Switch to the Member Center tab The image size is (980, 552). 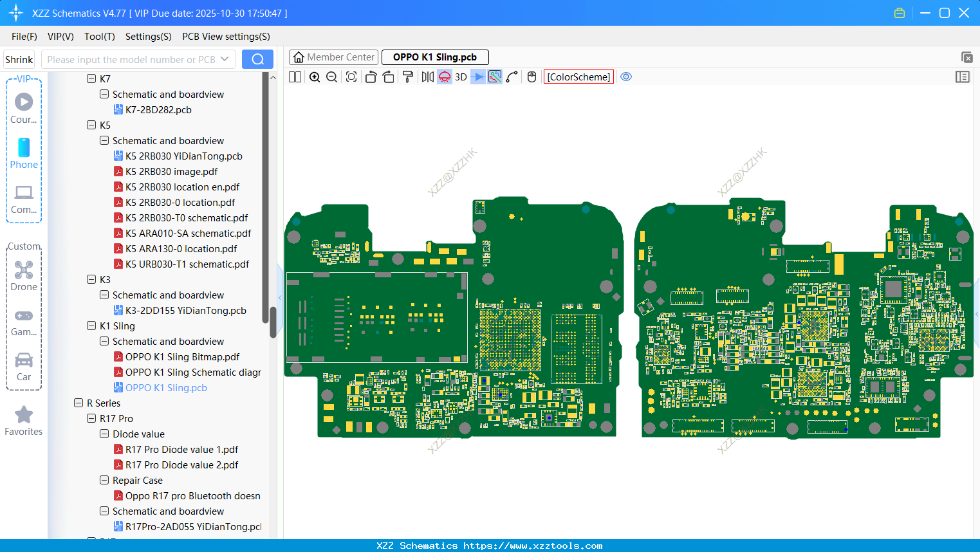333,57
